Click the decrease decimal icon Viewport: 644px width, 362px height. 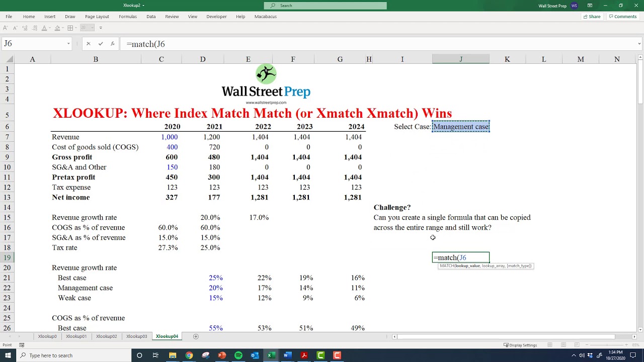pyautogui.click(x=35, y=28)
